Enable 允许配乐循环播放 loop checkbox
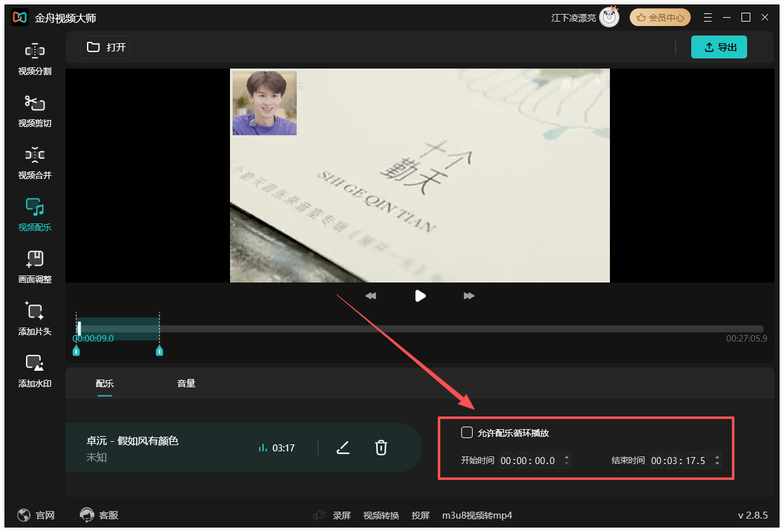This screenshot has width=784, height=532. [467, 433]
